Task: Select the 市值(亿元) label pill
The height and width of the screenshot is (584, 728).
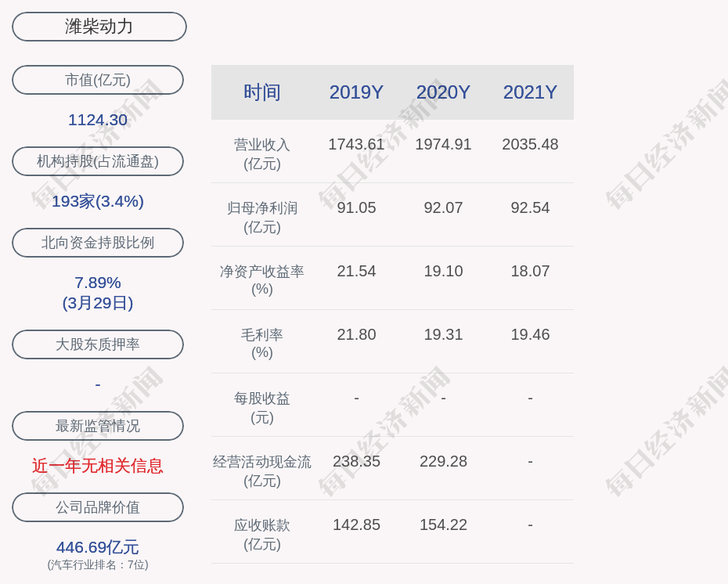Action: (98, 80)
